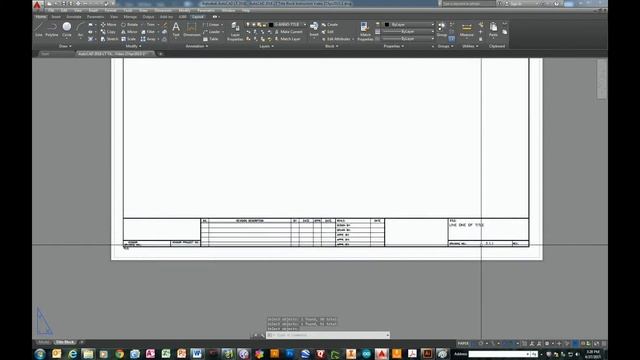Click Edit Attributes tool
The height and width of the screenshot is (360, 640).
[336, 39]
